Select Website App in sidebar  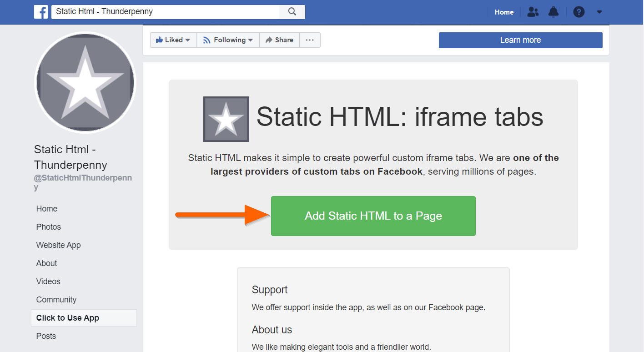tap(59, 245)
